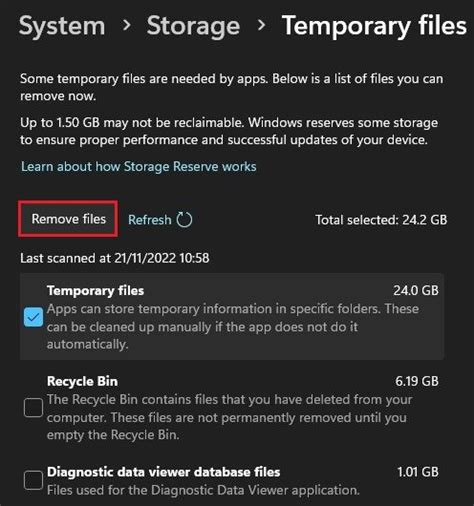Enable Diagnostic data viewer database files checkbox
This screenshot has width=474, height=506.
(x=33, y=480)
